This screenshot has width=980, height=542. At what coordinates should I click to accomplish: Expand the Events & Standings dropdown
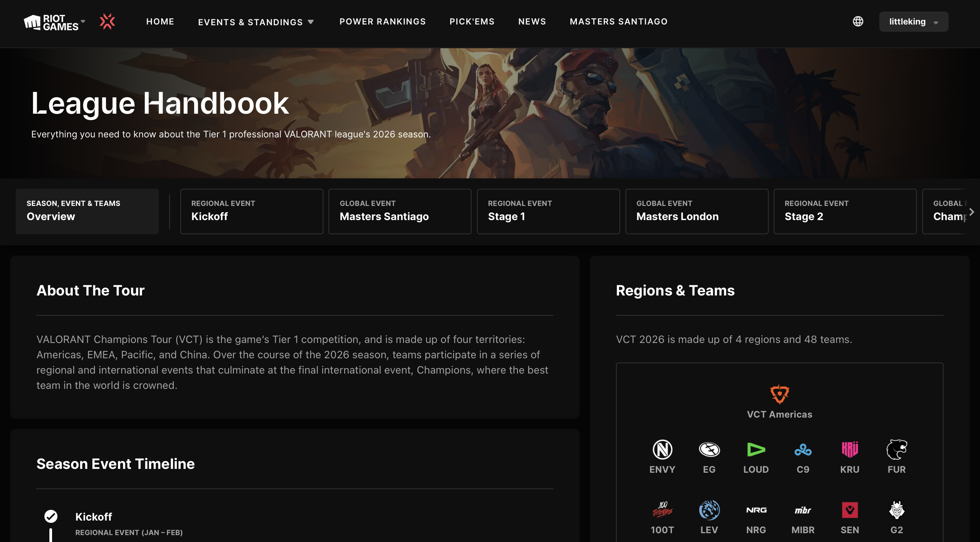point(256,22)
